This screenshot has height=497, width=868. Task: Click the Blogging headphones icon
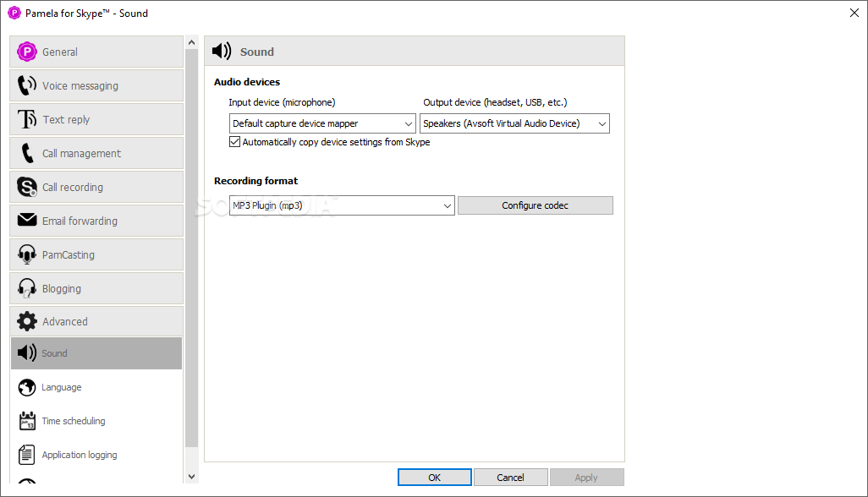click(x=26, y=288)
